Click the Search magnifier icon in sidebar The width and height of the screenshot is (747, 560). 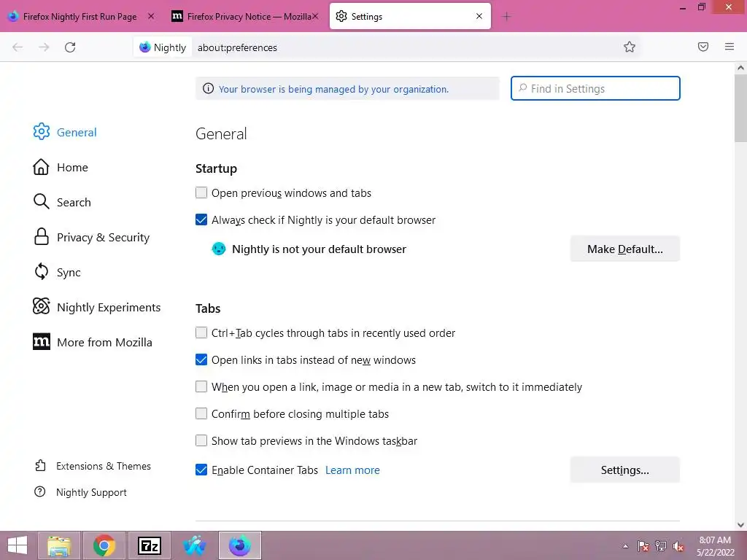[42, 202]
